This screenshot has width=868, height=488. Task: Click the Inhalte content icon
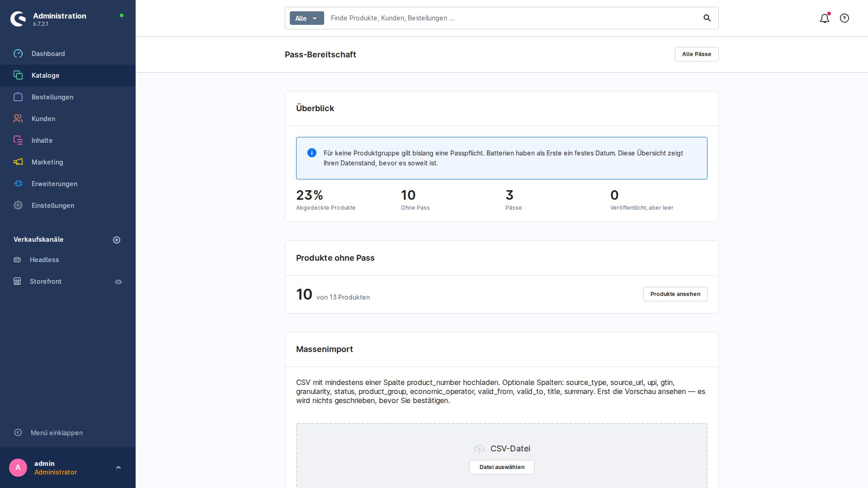(x=18, y=140)
